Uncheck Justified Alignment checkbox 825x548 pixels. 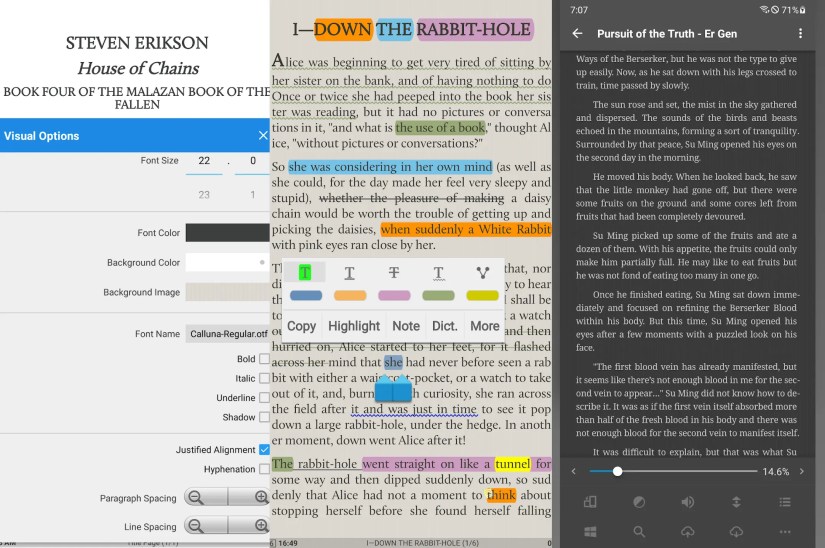click(265, 450)
